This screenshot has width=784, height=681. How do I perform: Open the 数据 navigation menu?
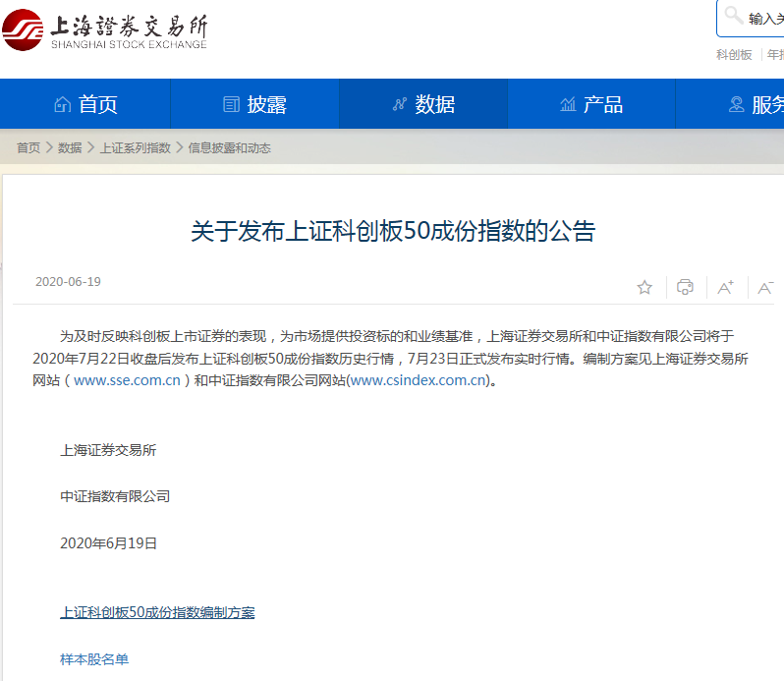[x=423, y=104]
